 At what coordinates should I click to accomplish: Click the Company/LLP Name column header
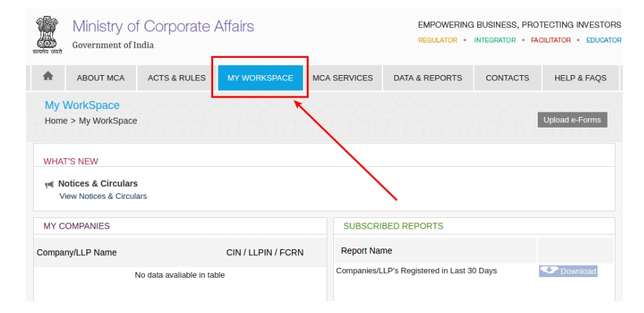(x=77, y=253)
